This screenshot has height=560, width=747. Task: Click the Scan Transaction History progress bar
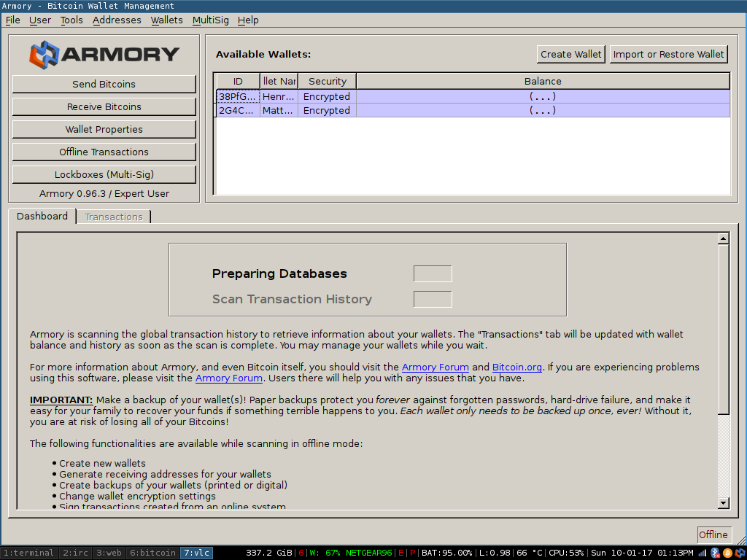click(x=433, y=299)
